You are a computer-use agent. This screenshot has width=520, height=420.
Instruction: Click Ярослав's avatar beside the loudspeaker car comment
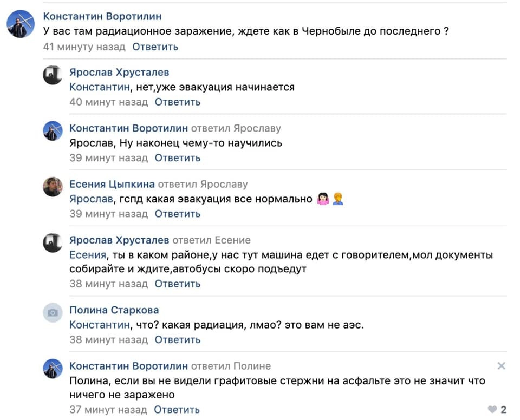point(53,242)
